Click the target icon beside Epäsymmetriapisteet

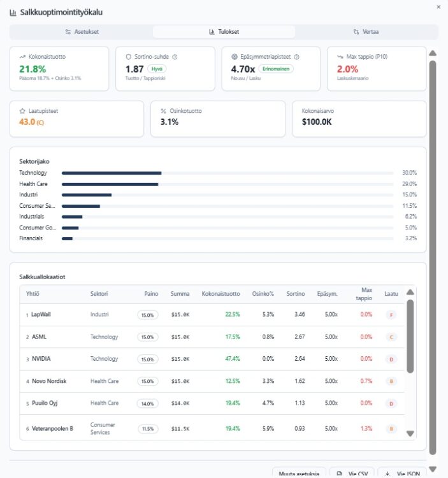click(234, 57)
